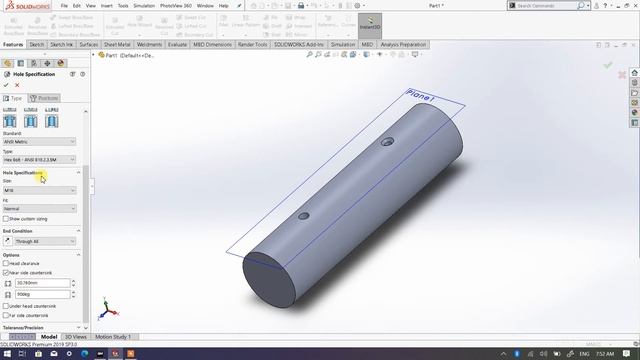Select the third hole type icon
Viewport: 640px width, 360px height.
pyautogui.click(x=51, y=121)
